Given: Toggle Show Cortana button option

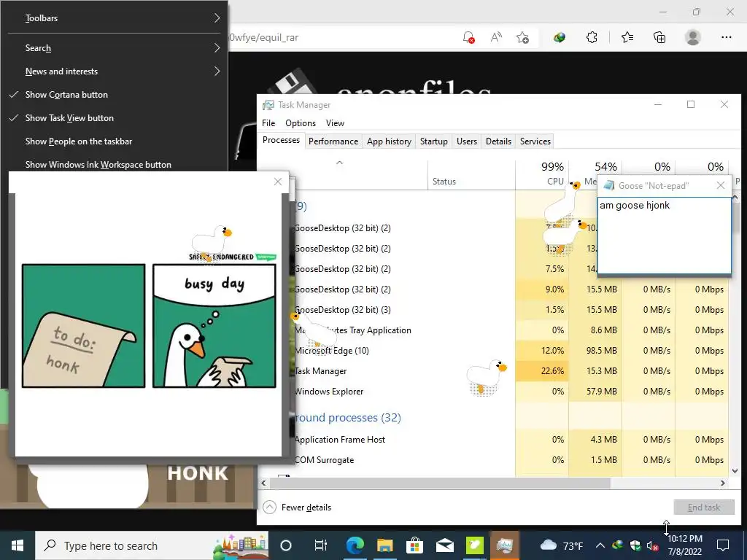Looking at the screenshot, I should (114, 94).
